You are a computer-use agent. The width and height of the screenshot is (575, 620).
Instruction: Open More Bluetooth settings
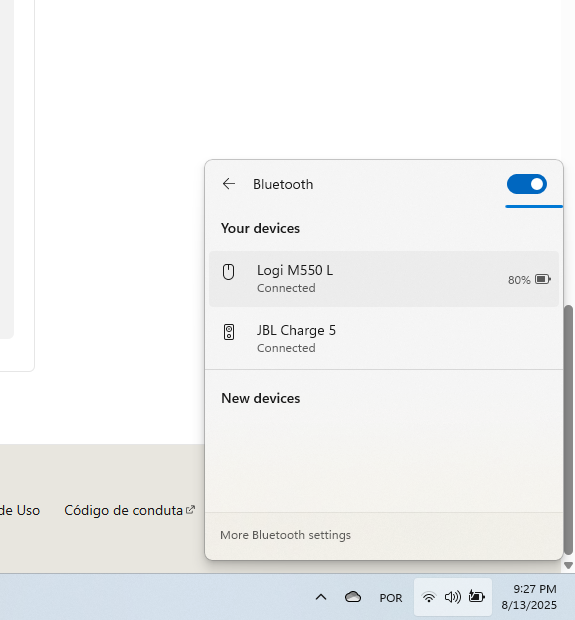[x=285, y=535]
